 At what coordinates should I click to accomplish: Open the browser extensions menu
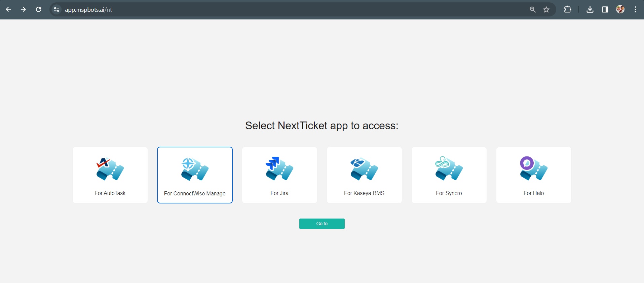click(568, 9)
